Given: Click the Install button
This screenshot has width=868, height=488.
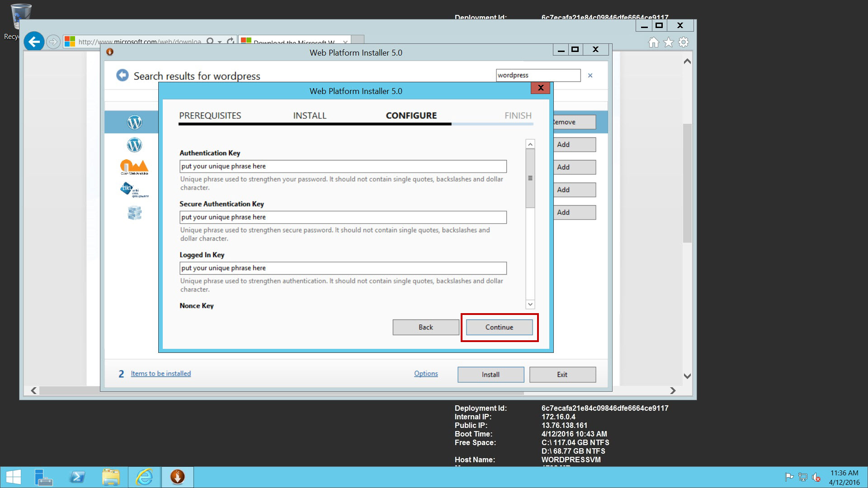Looking at the screenshot, I should [491, 375].
